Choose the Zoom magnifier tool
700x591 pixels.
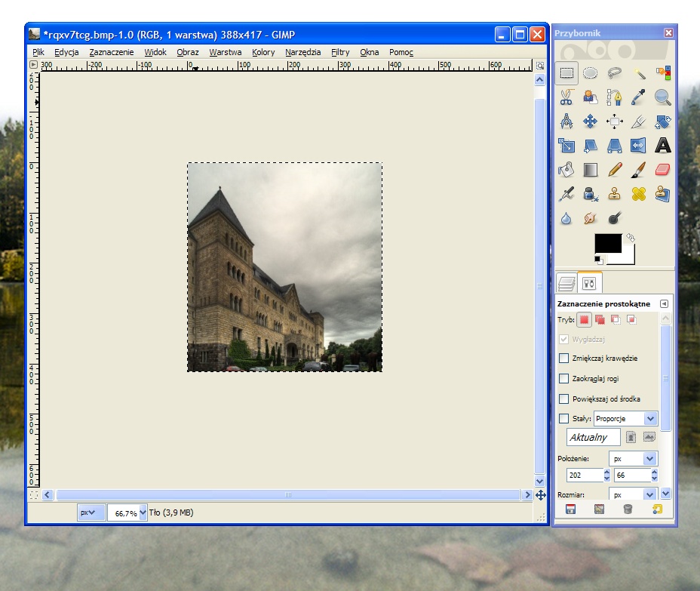[662, 97]
